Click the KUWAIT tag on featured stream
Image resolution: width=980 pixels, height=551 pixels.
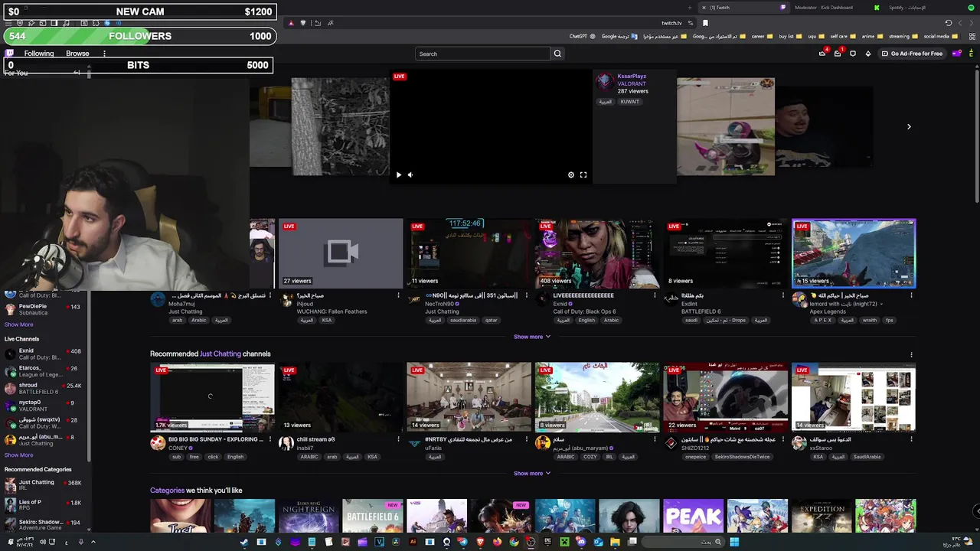(x=630, y=102)
